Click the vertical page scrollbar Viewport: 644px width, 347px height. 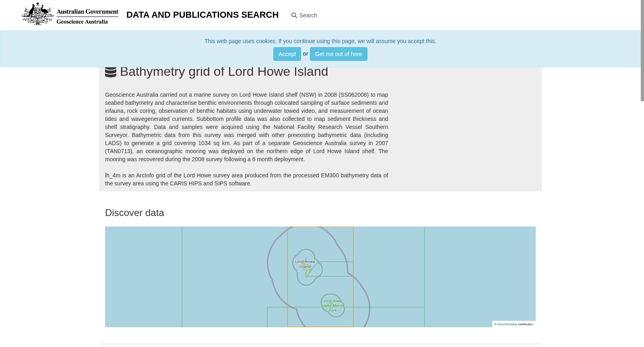[642, 51]
